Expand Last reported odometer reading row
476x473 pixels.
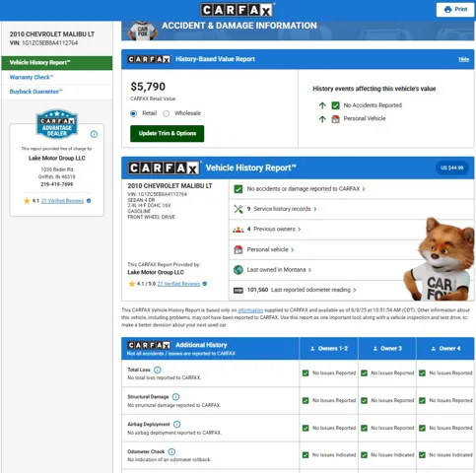352,290
